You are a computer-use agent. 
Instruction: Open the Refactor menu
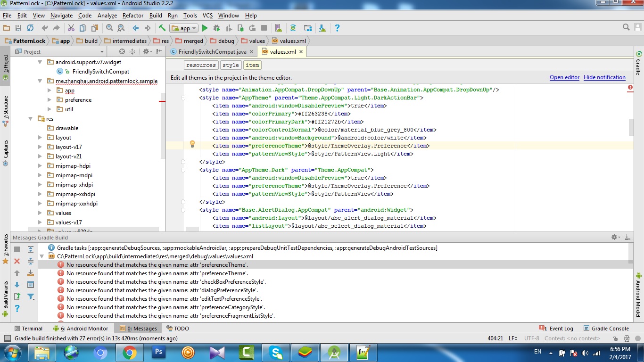[132, 16]
